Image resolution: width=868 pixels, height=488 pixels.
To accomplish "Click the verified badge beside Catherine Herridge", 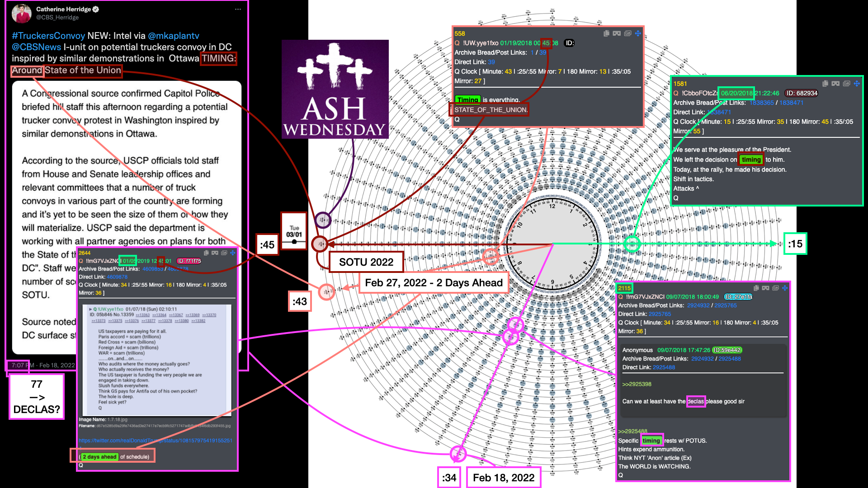I will point(96,9).
